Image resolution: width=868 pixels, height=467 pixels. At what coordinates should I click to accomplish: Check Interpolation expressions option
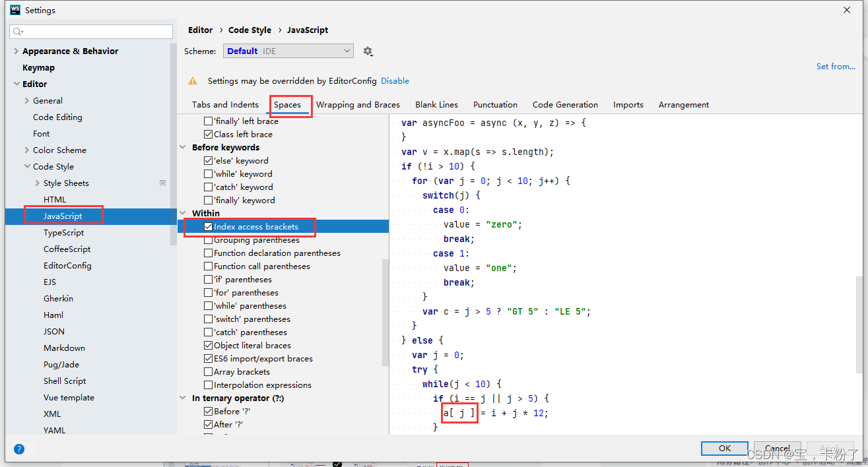pos(209,385)
